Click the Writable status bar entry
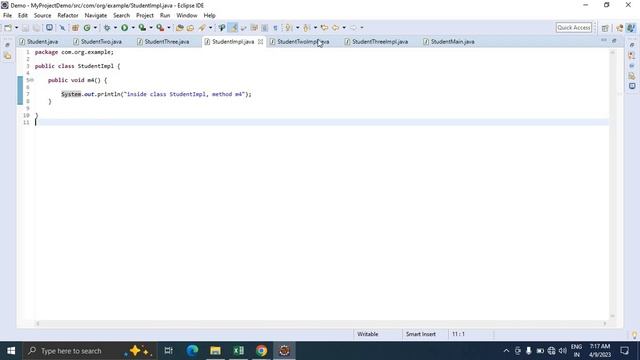Image resolution: width=640 pixels, height=360 pixels. 367,334
